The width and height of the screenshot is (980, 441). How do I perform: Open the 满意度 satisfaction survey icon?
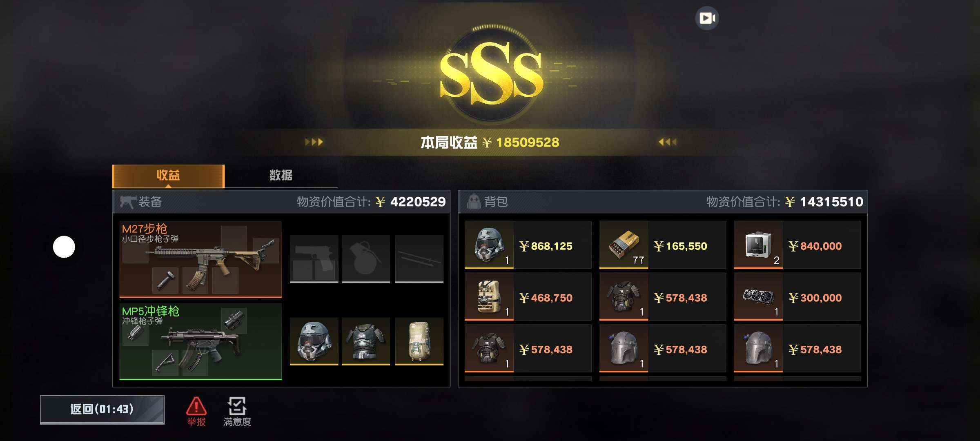(x=237, y=412)
